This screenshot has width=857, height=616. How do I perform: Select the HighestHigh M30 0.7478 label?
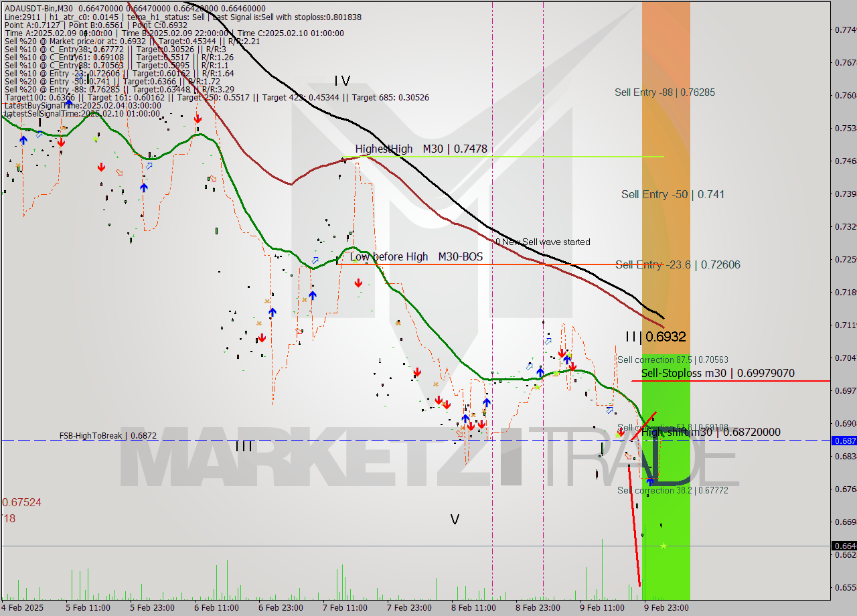[421, 149]
